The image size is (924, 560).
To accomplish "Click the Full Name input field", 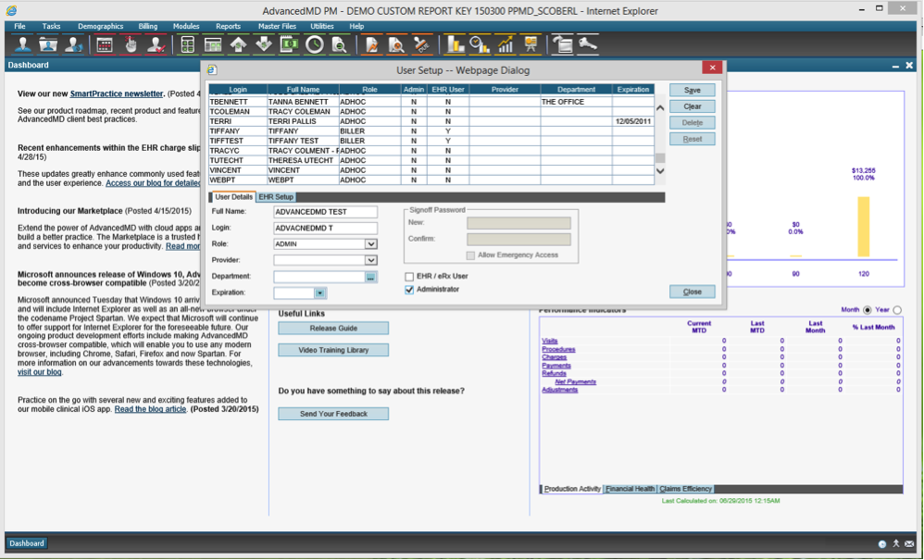I will point(325,212).
